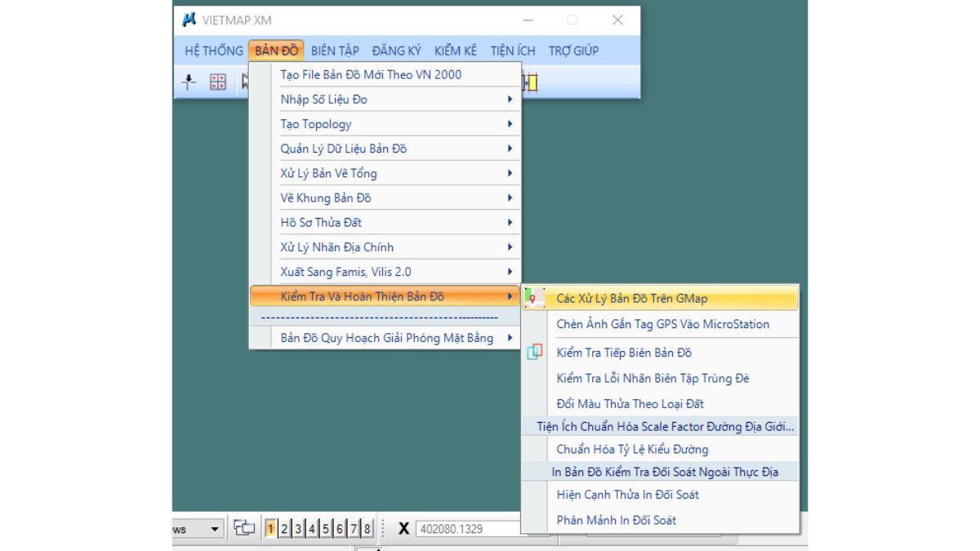Toggle view 1 button
This screenshot has width=980, height=551.
(271, 529)
